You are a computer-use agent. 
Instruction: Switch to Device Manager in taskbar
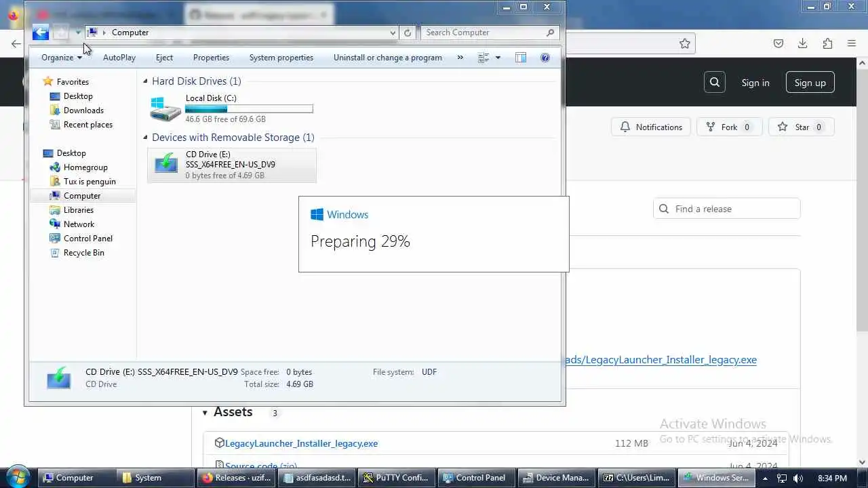pyautogui.click(x=557, y=478)
